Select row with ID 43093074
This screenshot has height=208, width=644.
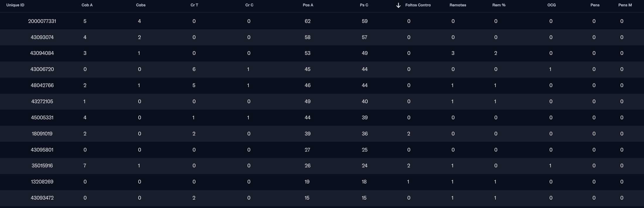(322, 37)
